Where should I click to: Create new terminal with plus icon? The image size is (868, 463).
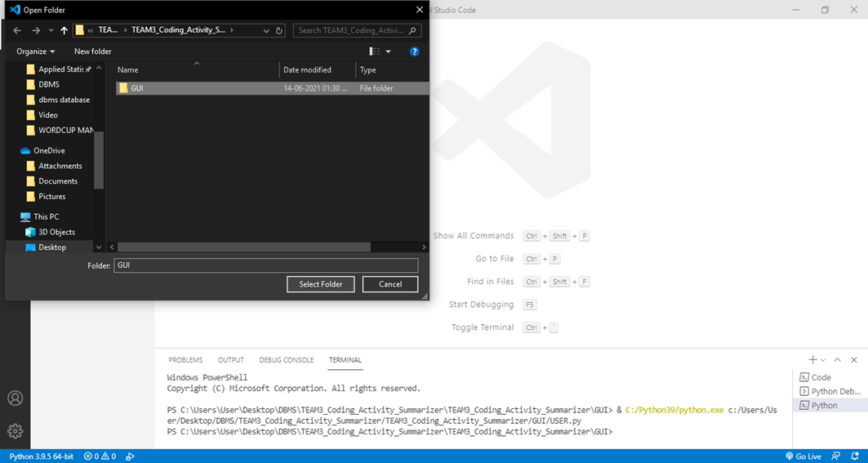point(813,359)
